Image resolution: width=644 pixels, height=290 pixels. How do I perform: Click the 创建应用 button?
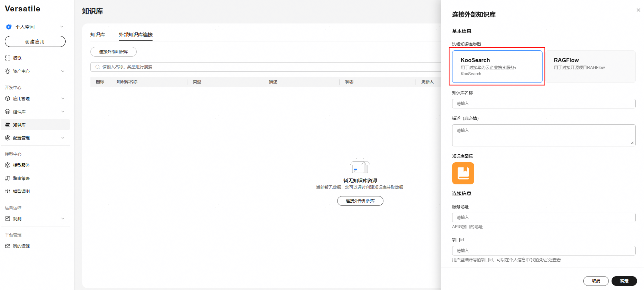click(35, 41)
